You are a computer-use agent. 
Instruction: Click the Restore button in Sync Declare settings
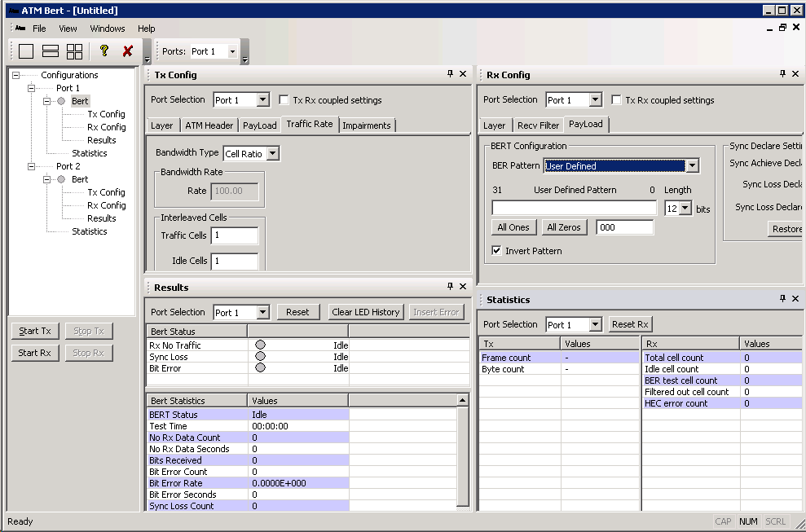(786, 229)
